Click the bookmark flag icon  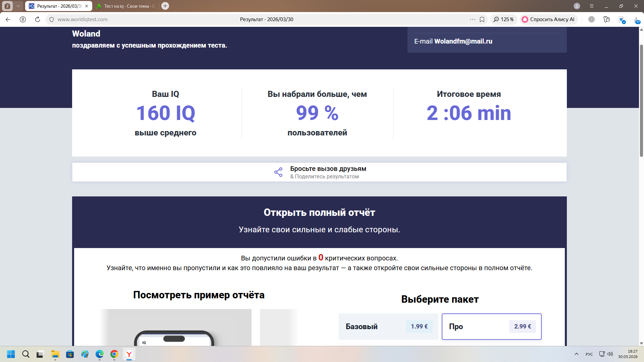click(x=482, y=19)
